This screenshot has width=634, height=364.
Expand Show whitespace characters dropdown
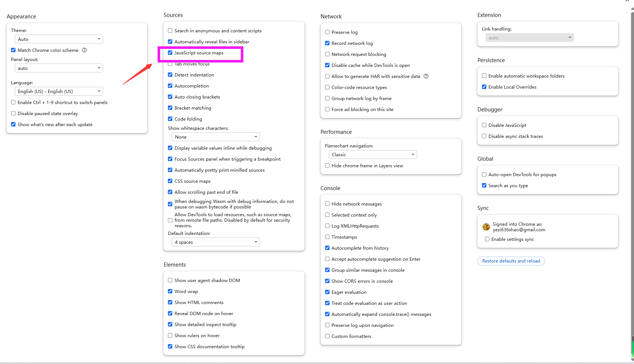(x=216, y=137)
